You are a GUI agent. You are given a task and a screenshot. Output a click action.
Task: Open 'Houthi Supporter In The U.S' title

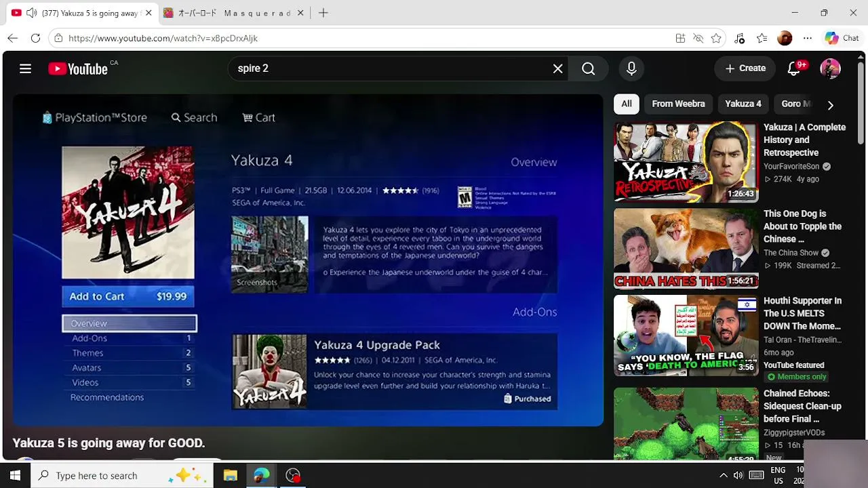point(802,313)
